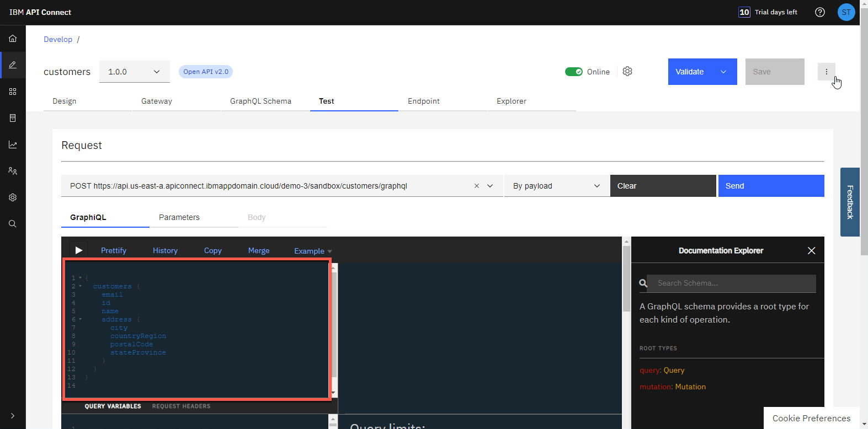Click the Home icon in left sidebar
This screenshot has height=429, width=868.
(13, 39)
